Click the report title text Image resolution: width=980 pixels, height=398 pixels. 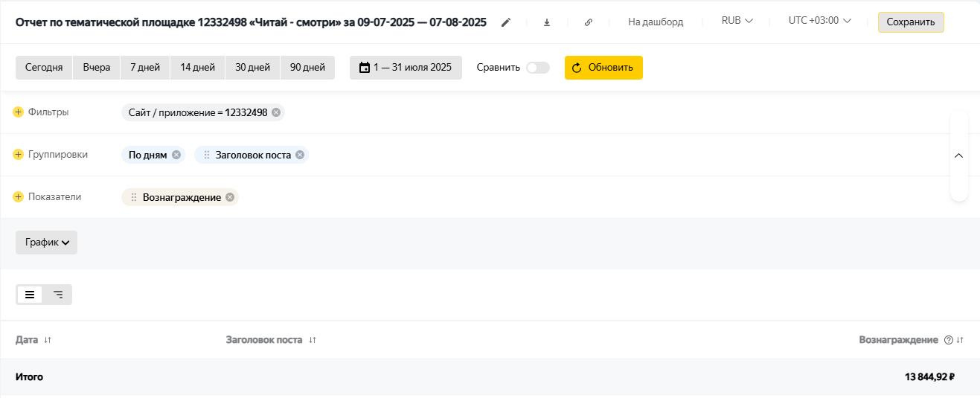(251, 22)
